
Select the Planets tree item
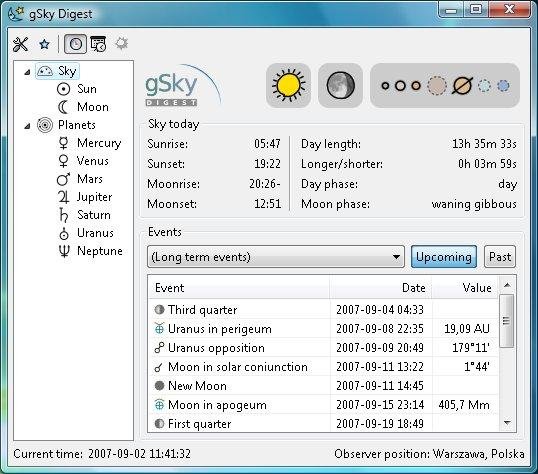point(66,125)
